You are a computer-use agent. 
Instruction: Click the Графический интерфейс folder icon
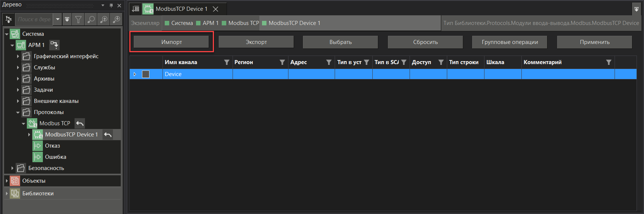pos(26,56)
